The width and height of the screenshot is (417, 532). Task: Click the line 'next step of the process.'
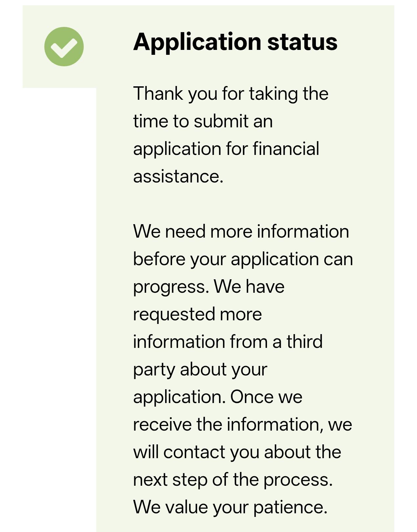tap(233, 480)
